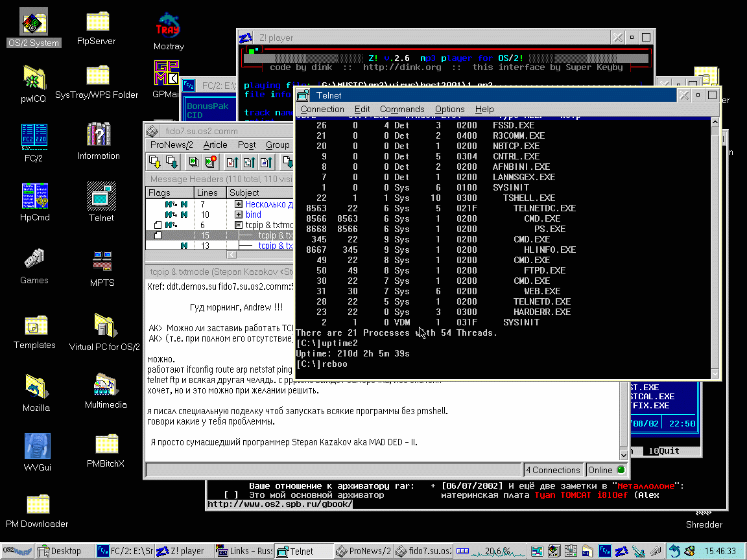Open the Help menu in Telnet

click(x=484, y=110)
